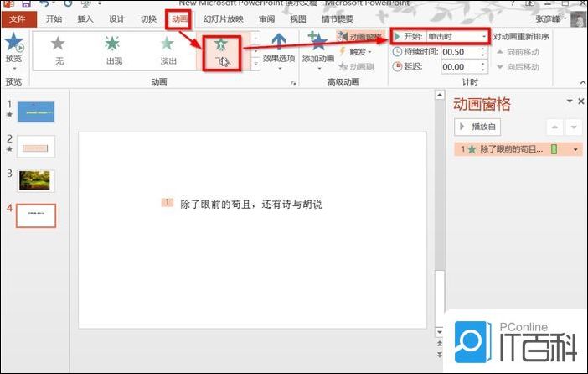Viewport: 588px width, 374px height.
Task: Collapse the ribbon with the chevron
Action: click(x=583, y=83)
